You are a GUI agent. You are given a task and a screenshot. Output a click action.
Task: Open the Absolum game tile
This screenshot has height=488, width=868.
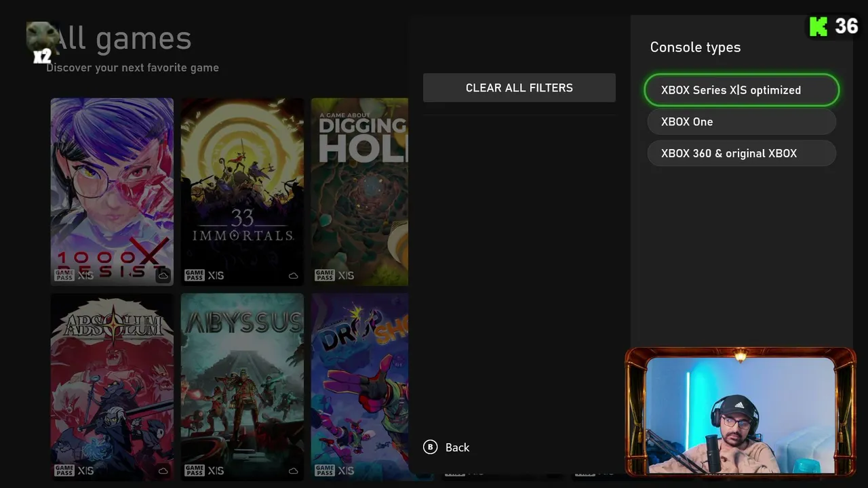point(112,387)
